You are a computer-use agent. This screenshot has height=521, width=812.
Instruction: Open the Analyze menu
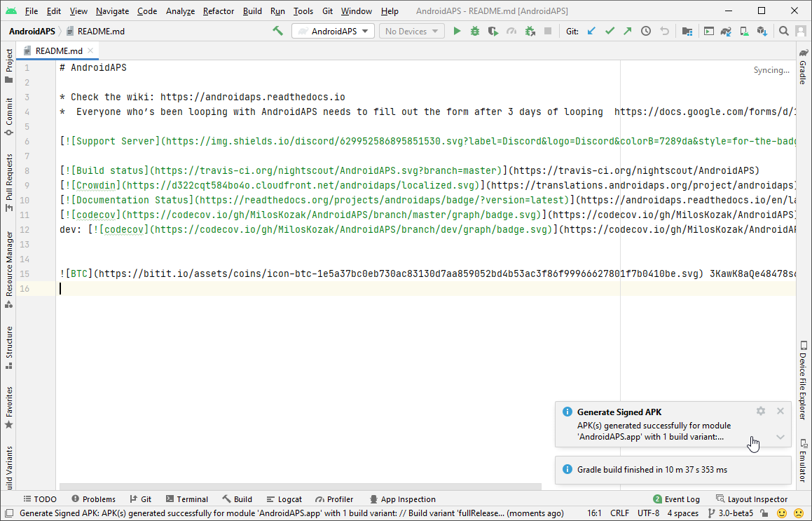(x=180, y=11)
